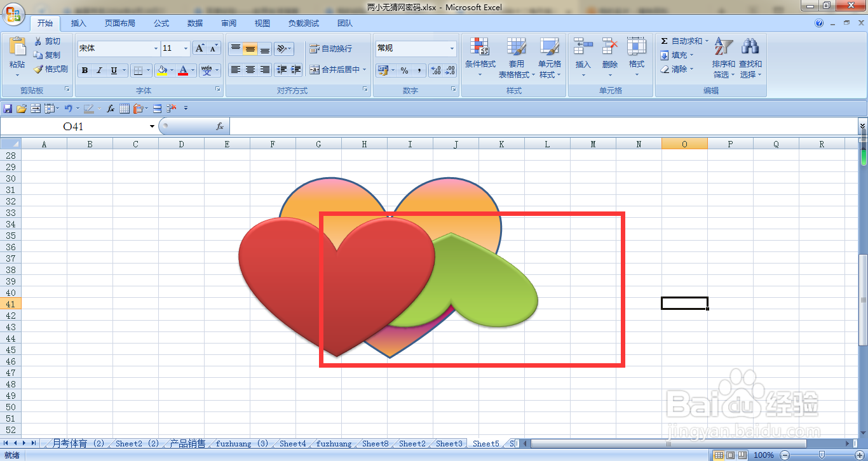Click the zoom slider handle in status bar

pos(822,455)
